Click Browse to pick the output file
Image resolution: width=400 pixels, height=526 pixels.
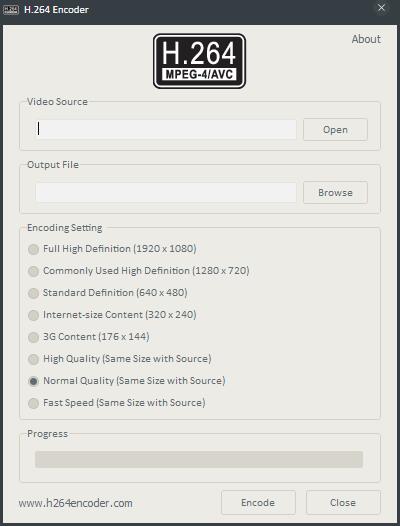click(x=335, y=193)
